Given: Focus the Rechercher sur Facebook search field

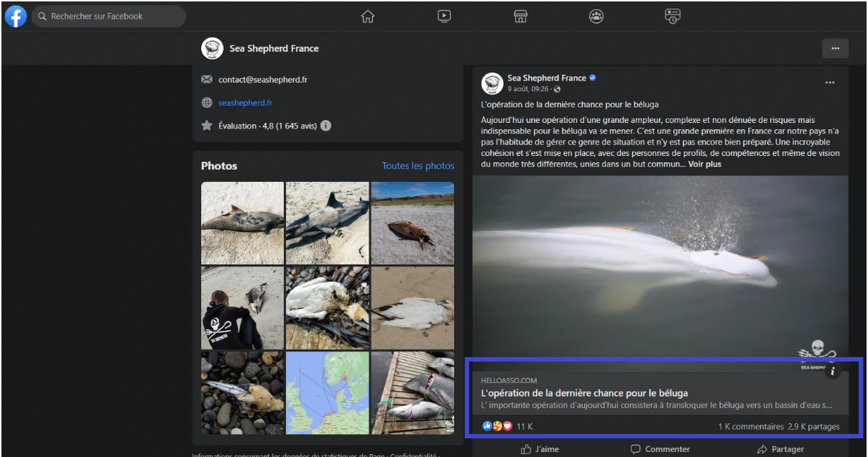Looking at the screenshot, I should 108,17.
